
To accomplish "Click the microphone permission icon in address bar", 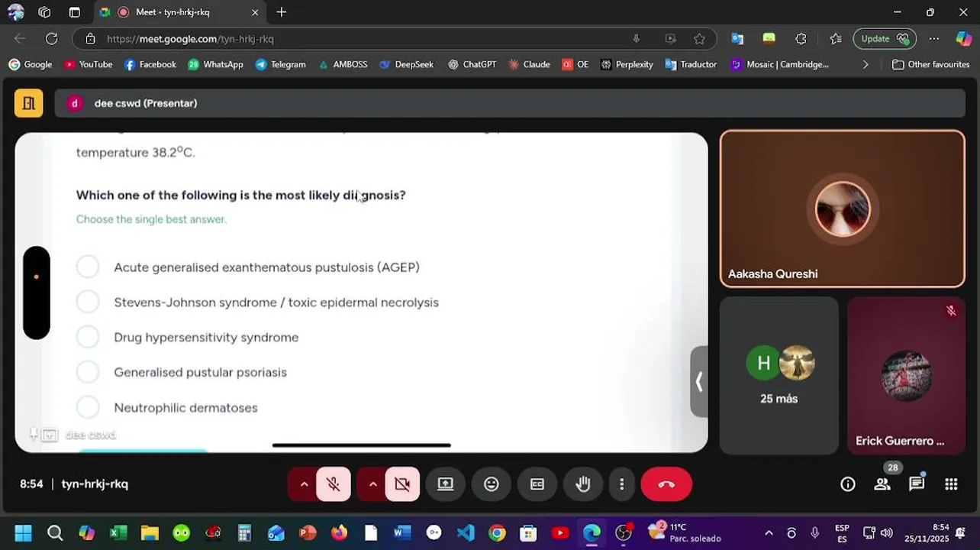I will pyautogui.click(x=636, y=38).
